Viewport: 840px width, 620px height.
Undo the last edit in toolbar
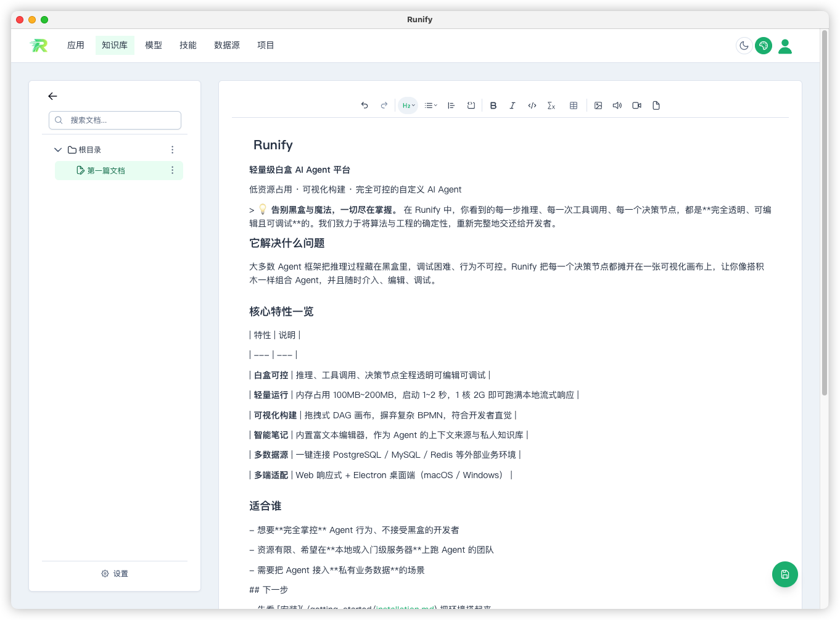point(364,105)
